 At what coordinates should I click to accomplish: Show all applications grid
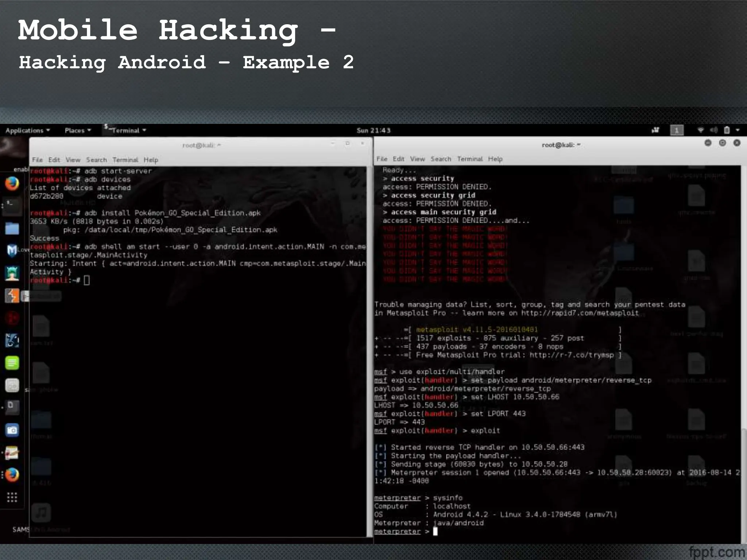click(x=12, y=497)
